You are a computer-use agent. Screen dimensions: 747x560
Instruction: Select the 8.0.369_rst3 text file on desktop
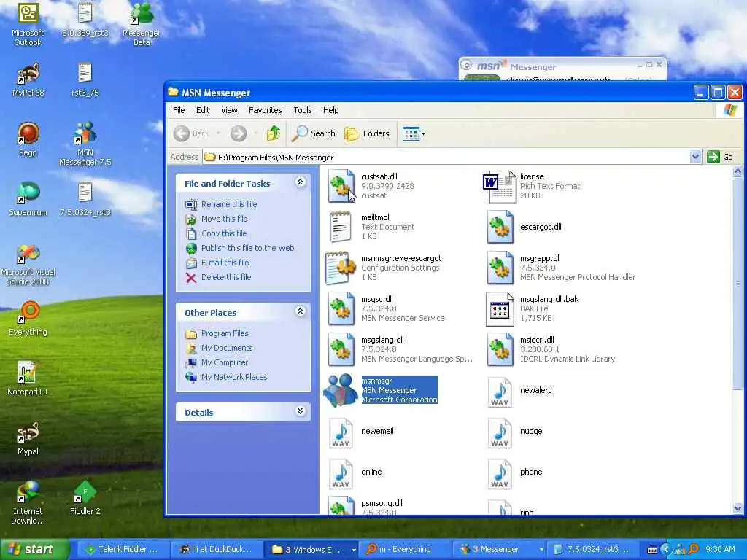85,20
